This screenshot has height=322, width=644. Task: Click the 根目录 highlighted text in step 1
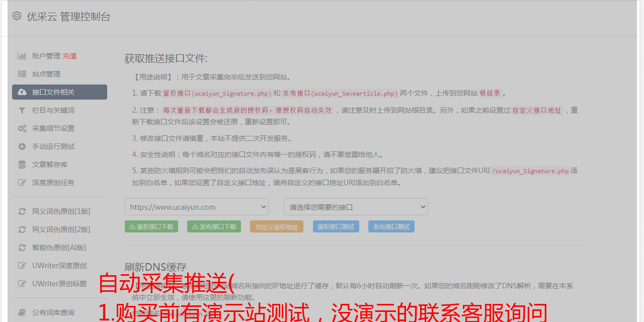pos(490,93)
